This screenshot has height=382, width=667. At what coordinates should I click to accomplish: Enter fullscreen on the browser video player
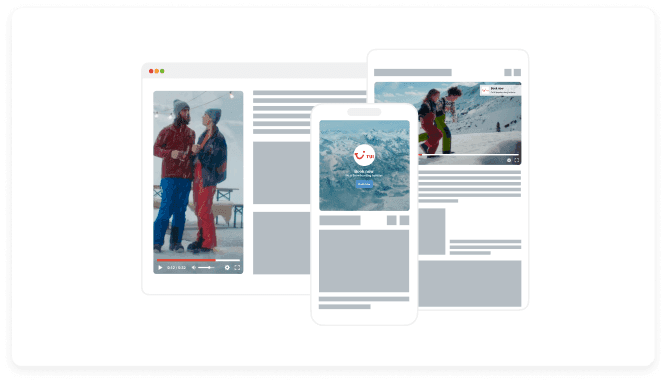237,268
